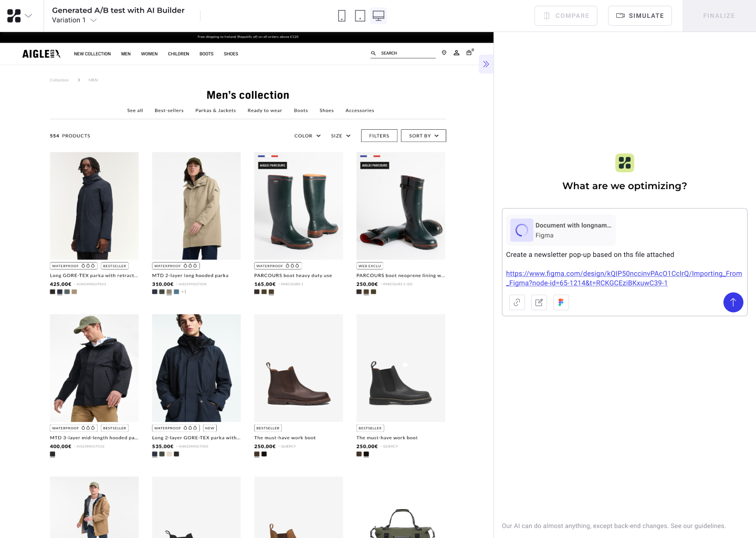Expand the Variation 1 dropdown

(x=75, y=20)
